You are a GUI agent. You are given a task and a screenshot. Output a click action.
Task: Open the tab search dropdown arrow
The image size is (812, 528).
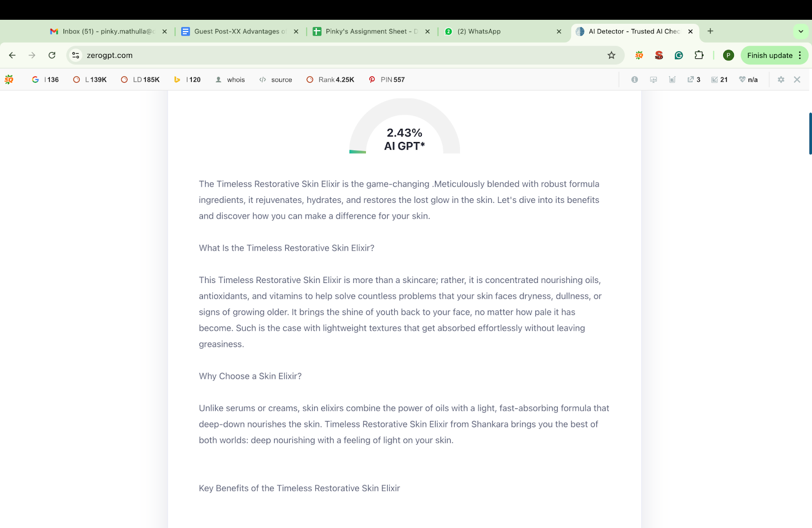pos(801,31)
